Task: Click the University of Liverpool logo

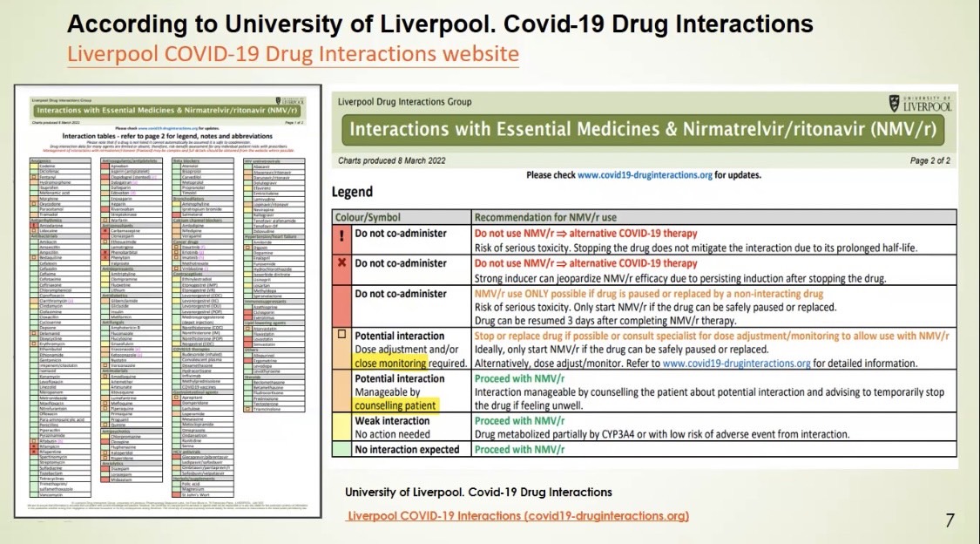Action: [x=920, y=104]
